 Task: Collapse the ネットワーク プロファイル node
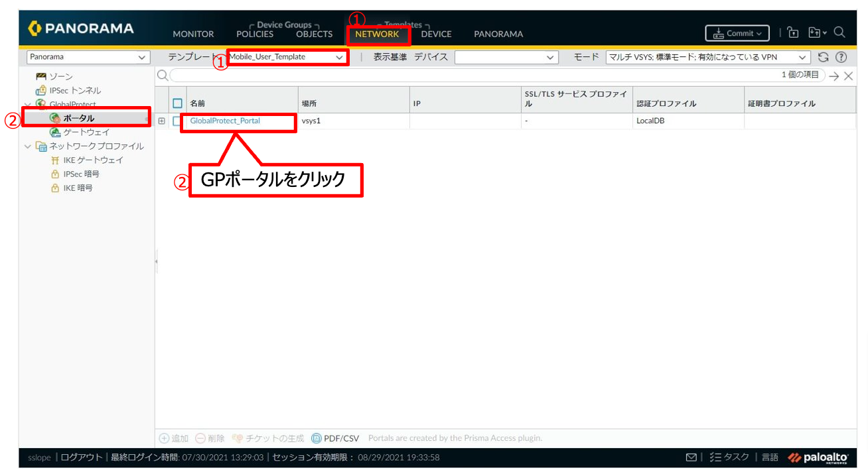[27, 147]
